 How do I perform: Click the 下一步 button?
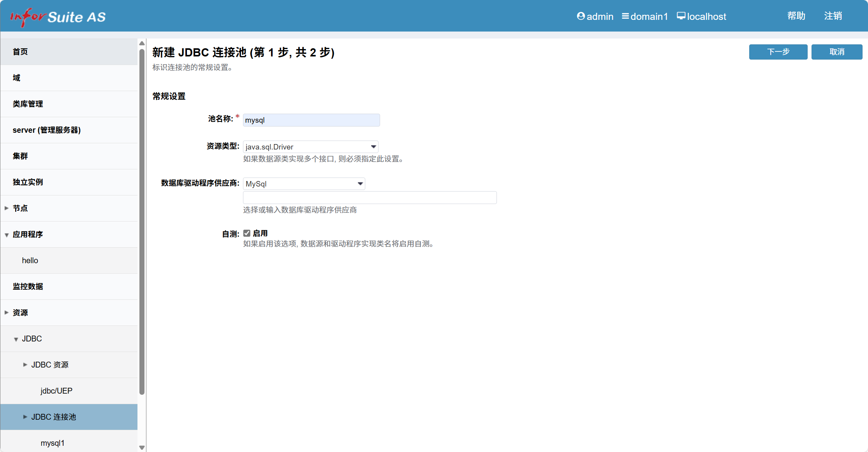coord(778,52)
